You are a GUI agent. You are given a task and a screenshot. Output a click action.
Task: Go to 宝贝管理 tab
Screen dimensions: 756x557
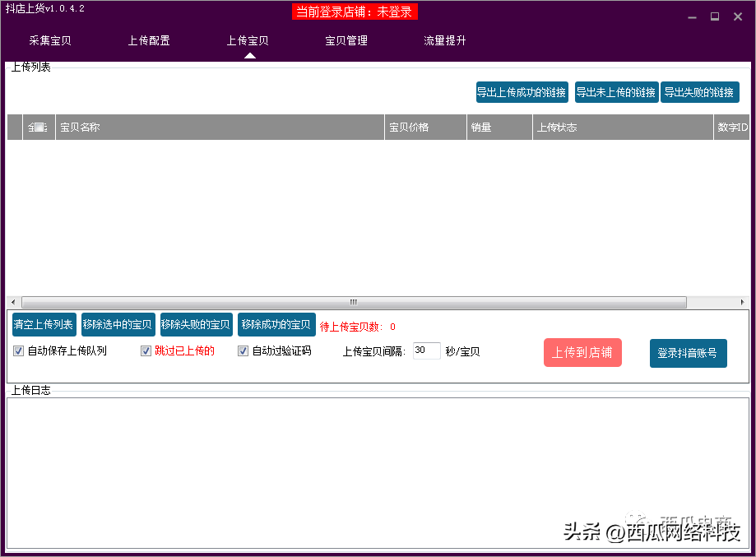[x=346, y=40]
